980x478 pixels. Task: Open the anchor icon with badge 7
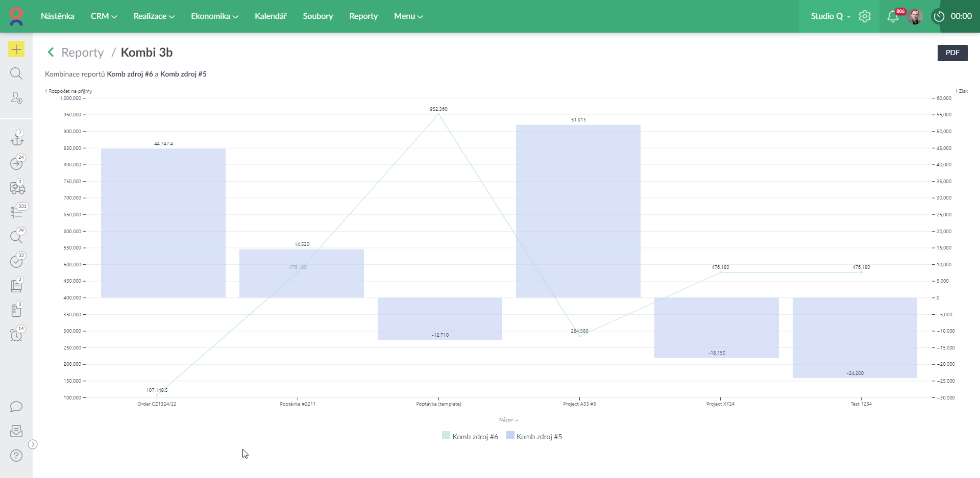pos(17,138)
